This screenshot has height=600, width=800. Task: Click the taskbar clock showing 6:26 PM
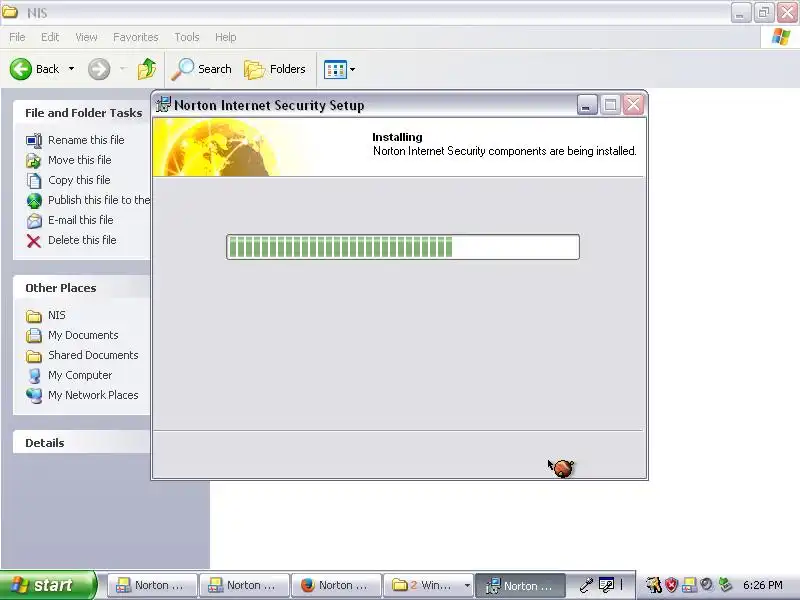pos(763,585)
